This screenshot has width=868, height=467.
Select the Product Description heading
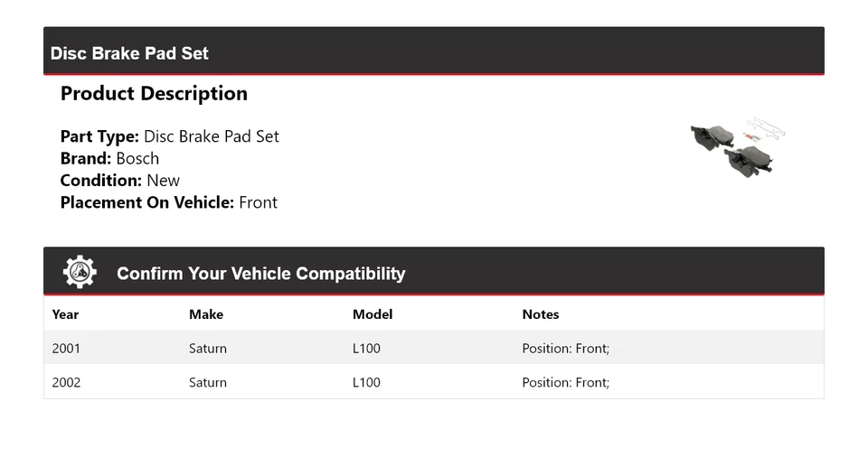(154, 94)
